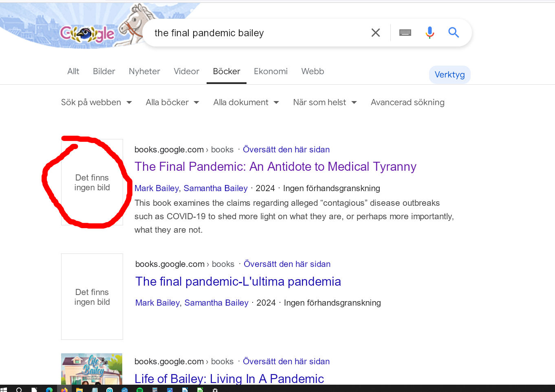Click Översätt den här sidan for first result
This screenshot has width=555, height=392.
tap(286, 150)
